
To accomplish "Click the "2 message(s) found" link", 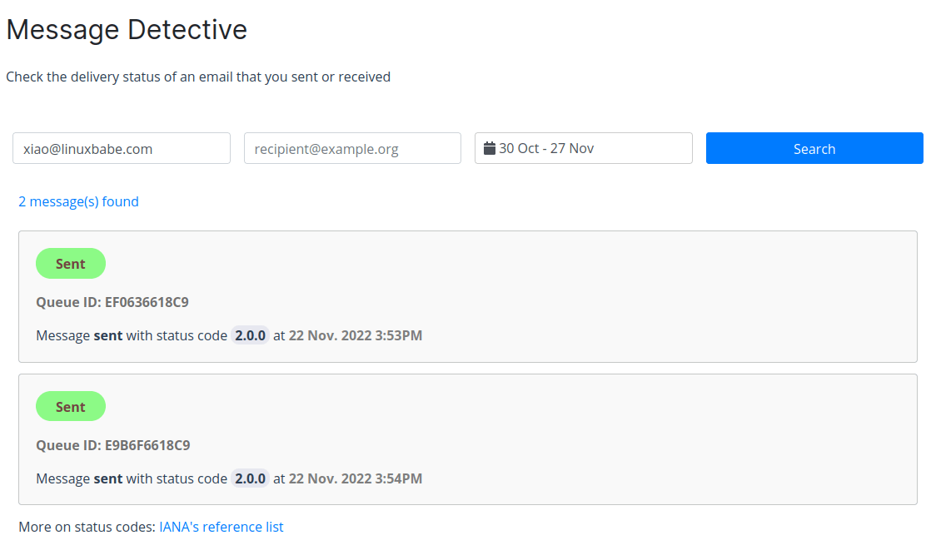I will click(78, 201).
